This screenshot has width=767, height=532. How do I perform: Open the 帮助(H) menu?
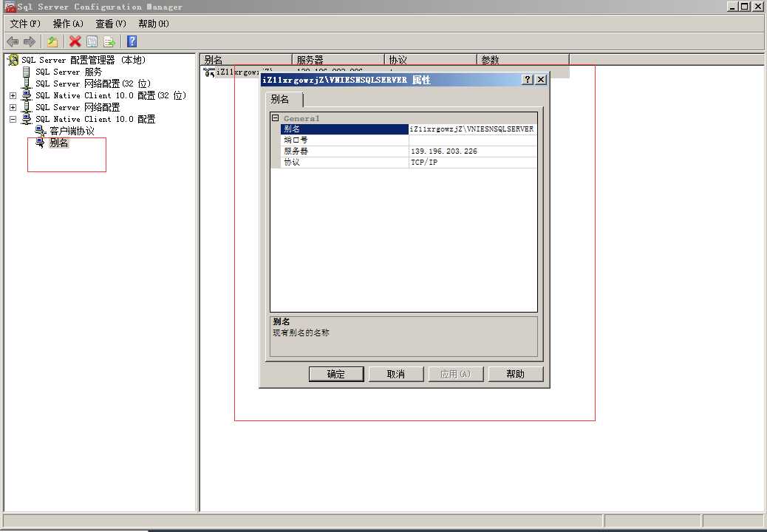click(x=154, y=24)
